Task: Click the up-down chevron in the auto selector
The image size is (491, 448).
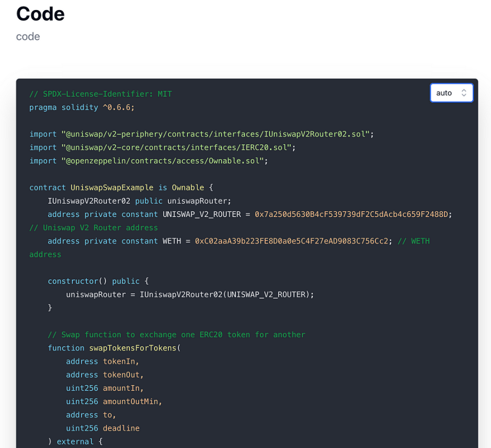Action: click(x=464, y=93)
